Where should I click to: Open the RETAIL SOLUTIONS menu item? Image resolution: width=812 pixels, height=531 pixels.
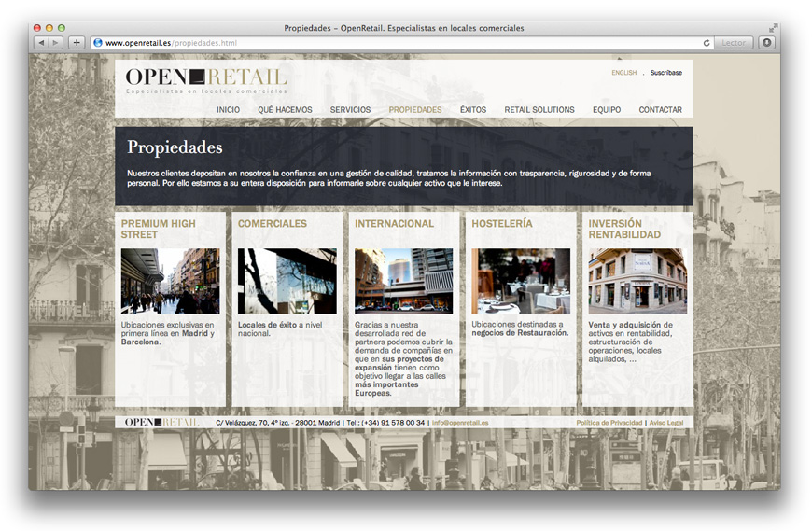[539, 110]
